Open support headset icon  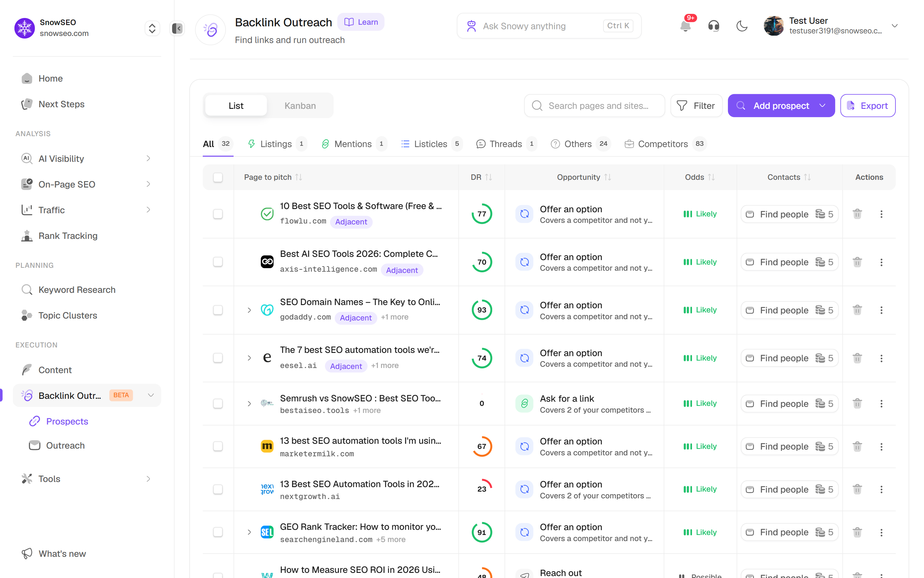(x=713, y=26)
